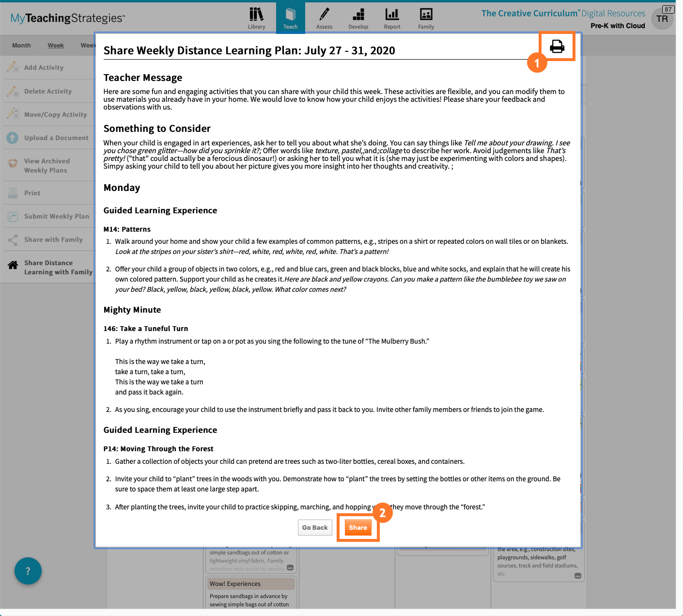Open the help question mark button

28,571
